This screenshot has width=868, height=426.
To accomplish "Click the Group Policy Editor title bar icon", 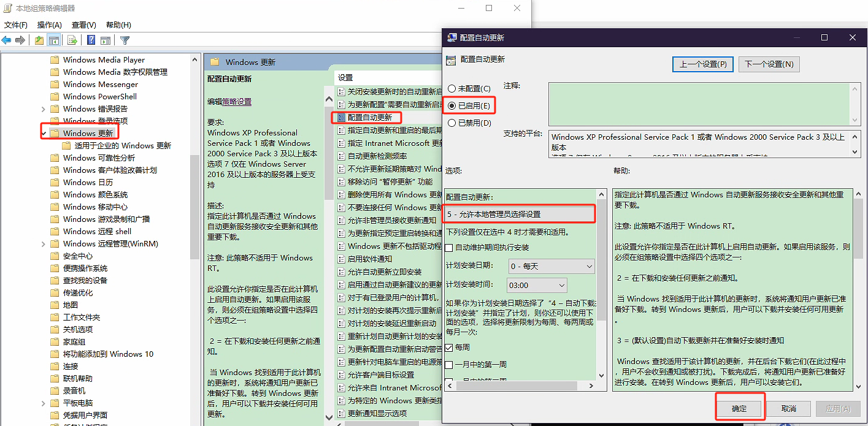I will click(7, 8).
